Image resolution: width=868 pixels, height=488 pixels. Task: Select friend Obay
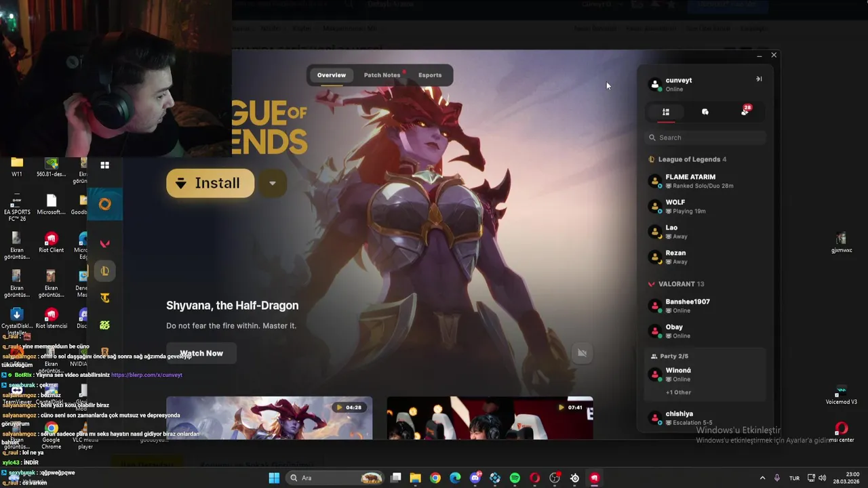click(705, 331)
